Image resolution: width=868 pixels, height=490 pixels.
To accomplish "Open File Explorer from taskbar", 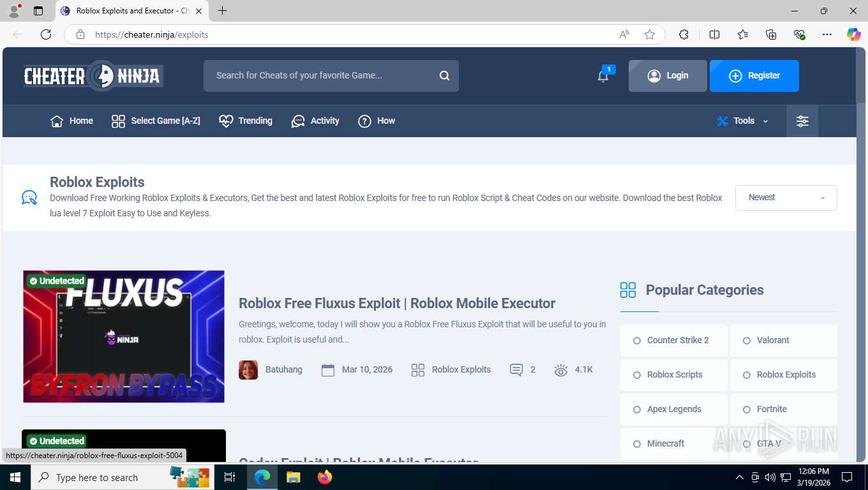I will coord(293,477).
